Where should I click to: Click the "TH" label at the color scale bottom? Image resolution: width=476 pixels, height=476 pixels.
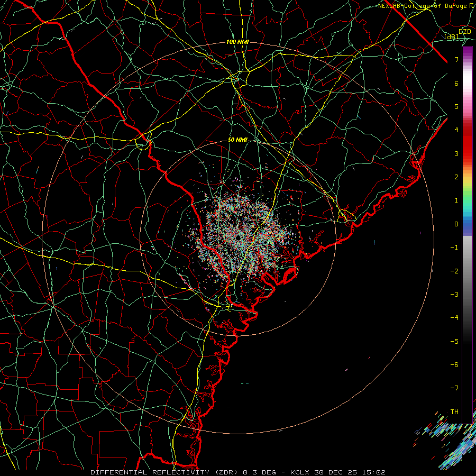(x=454, y=412)
